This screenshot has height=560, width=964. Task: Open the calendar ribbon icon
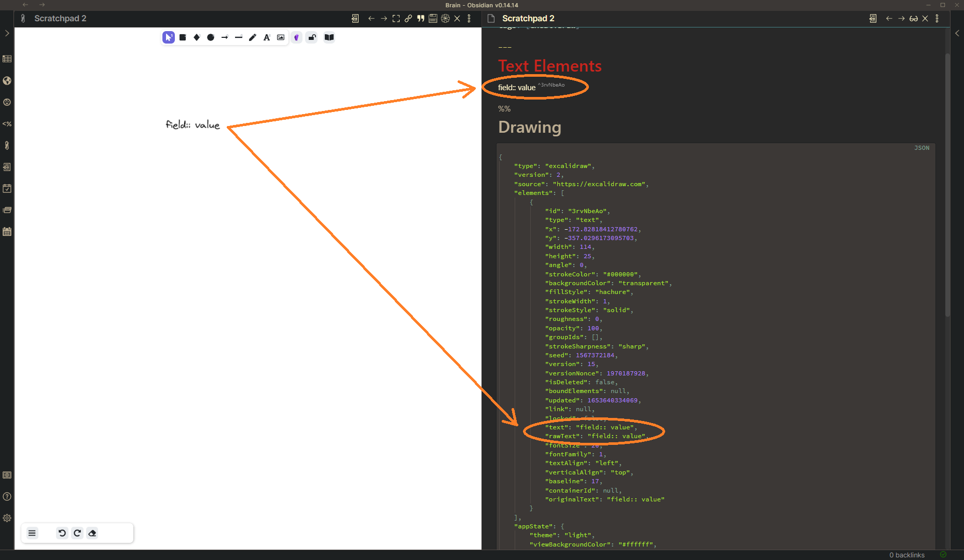7,232
